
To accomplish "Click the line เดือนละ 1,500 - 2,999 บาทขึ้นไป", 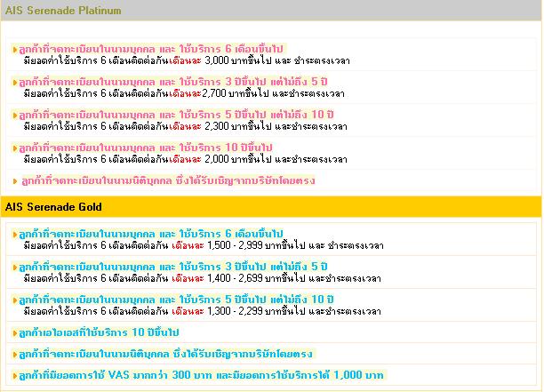I will coord(204,245).
